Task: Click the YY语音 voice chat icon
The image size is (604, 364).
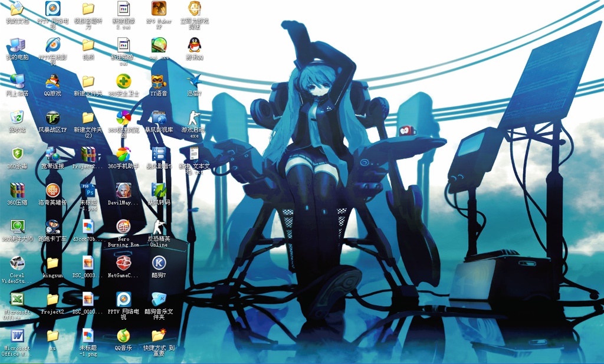Action: pos(159,81)
